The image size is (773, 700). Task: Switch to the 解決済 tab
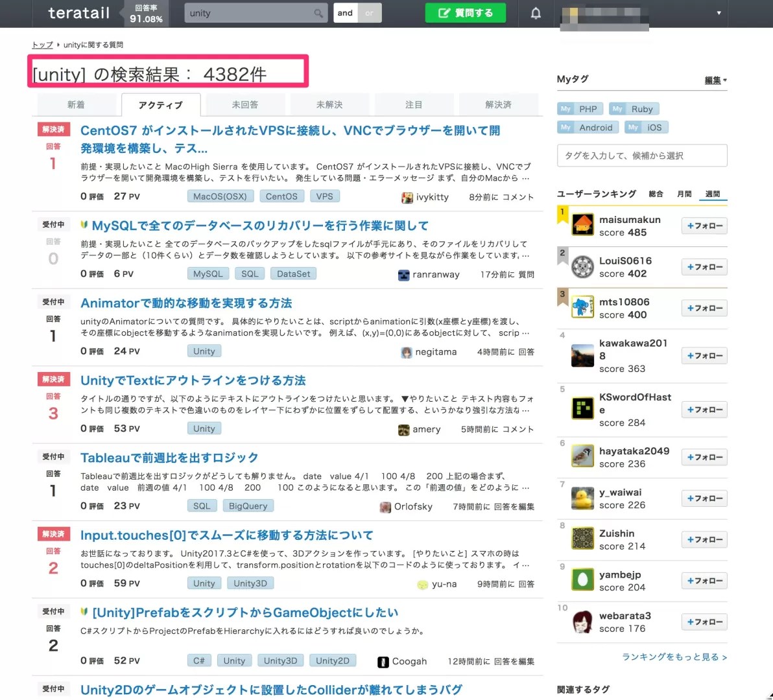point(498,105)
